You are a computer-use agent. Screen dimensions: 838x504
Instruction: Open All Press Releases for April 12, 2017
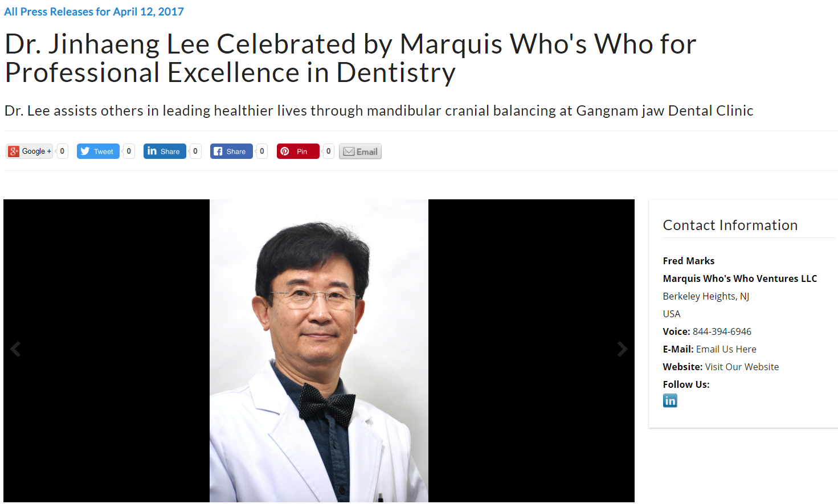[94, 11]
